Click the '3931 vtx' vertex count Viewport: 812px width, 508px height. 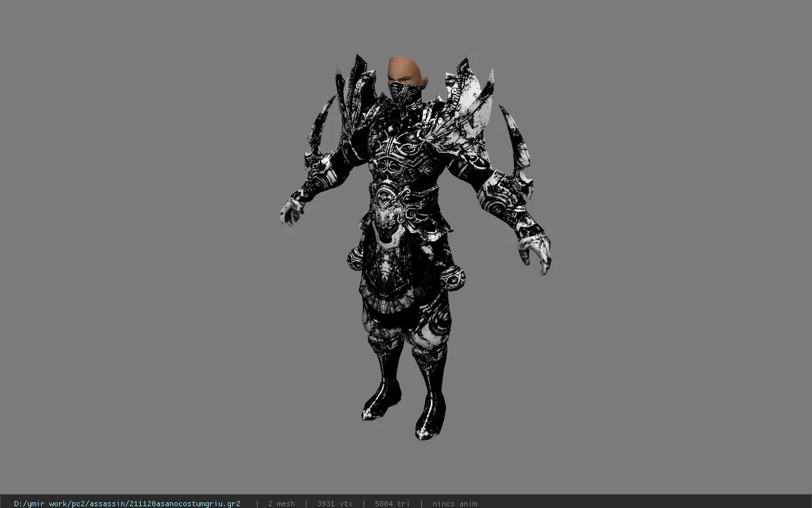pyautogui.click(x=335, y=504)
